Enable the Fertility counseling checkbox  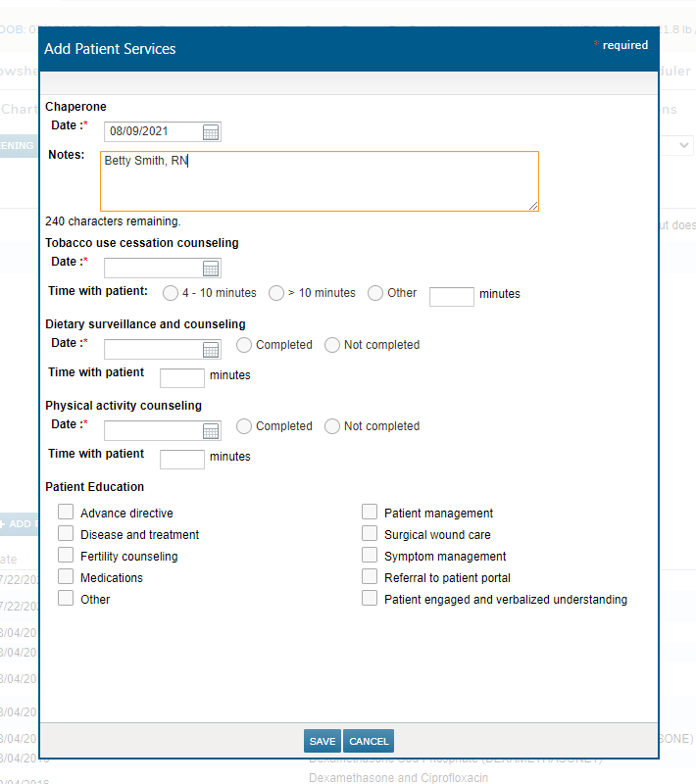pyautogui.click(x=66, y=555)
